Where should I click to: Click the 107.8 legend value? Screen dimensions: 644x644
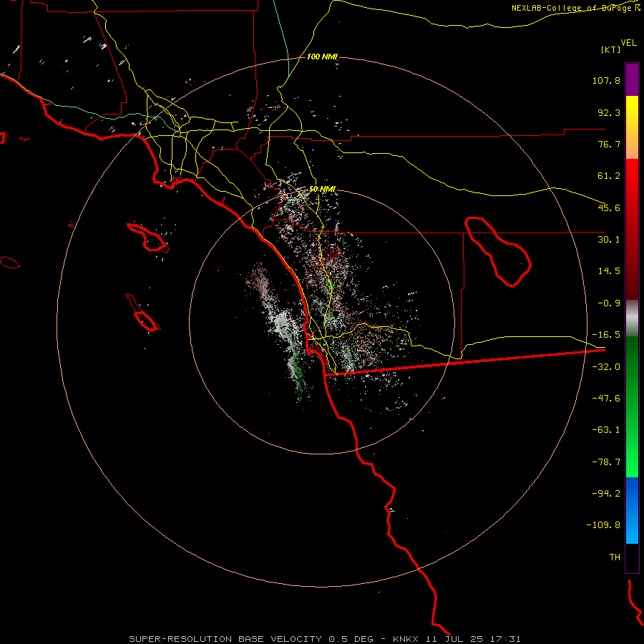(x=606, y=80)
